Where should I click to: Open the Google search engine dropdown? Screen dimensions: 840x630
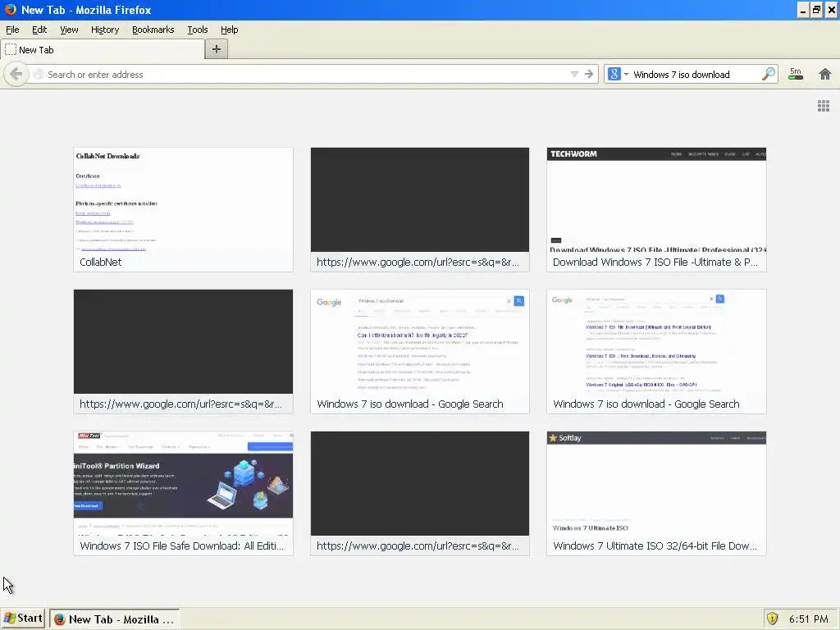(617, 74)
